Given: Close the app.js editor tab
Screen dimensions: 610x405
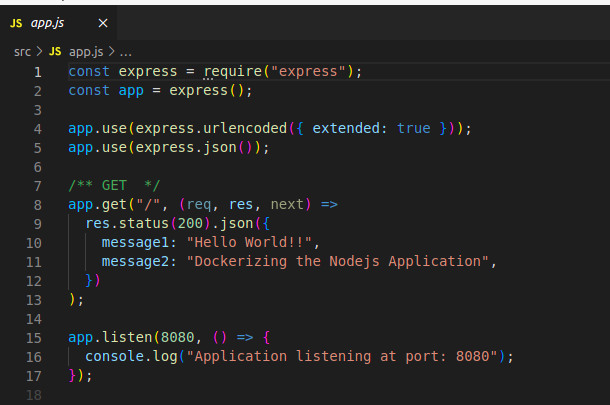Looking at the screenshot, I should pos(104,22).
